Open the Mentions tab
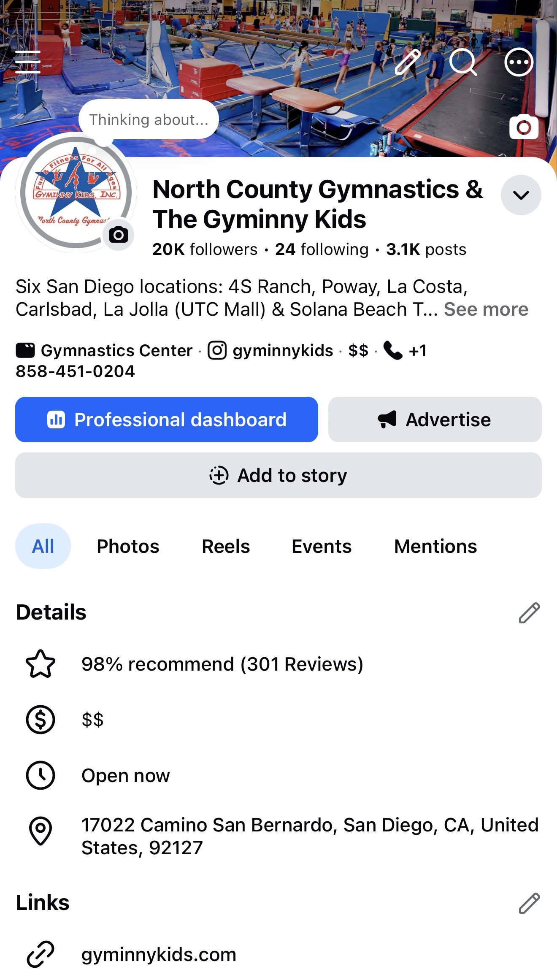The height and width of the screenshot is (980, 557). [435, 546]
